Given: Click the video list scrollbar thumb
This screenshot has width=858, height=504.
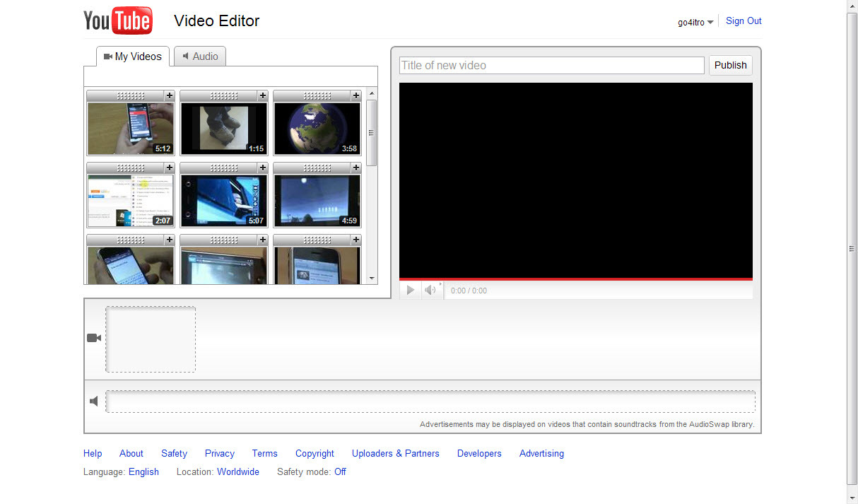Looking at the screenshot, I should click(x=372, y=133).
